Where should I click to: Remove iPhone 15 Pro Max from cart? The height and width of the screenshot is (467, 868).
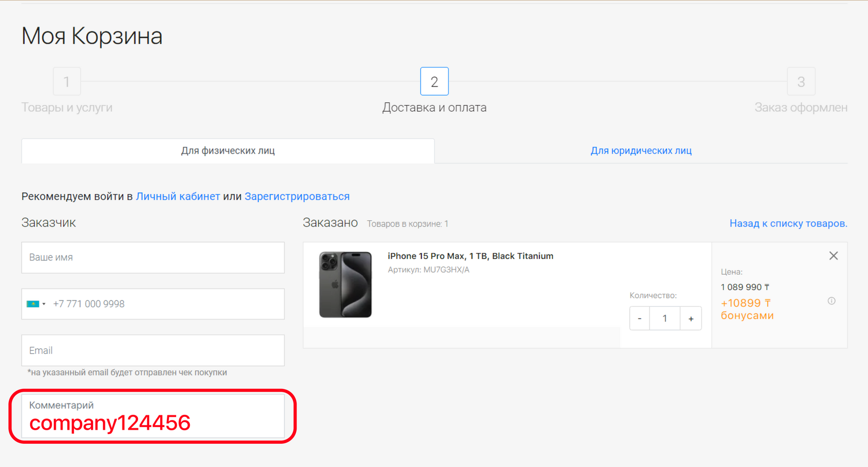coord(833,256)
